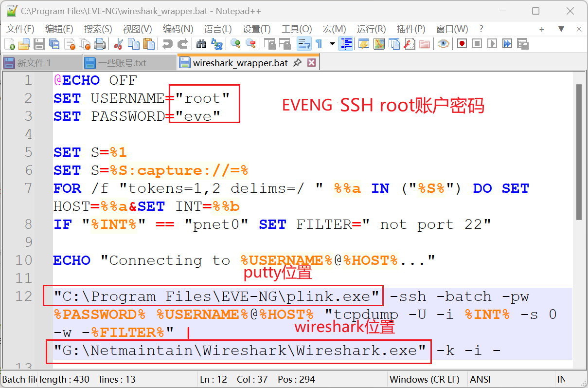The width and height of the screenshot is (588, 388).
Task: Open the Function List panel icon
Action: tap(409, 44)
